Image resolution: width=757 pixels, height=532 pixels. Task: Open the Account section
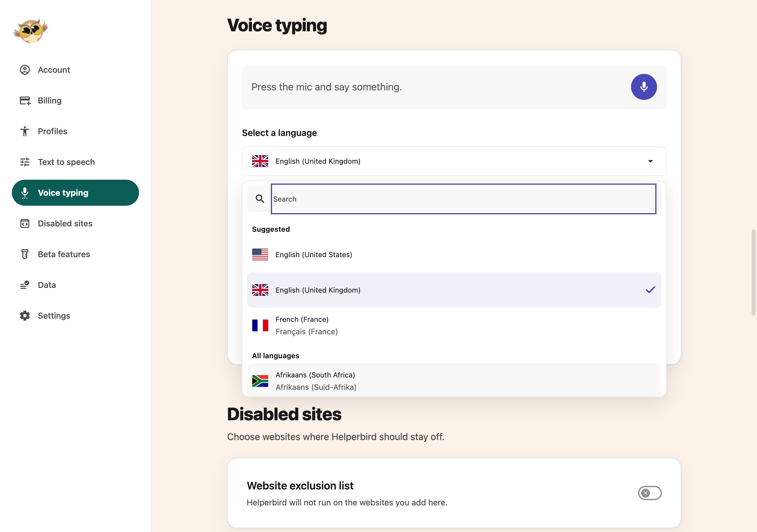75,70
